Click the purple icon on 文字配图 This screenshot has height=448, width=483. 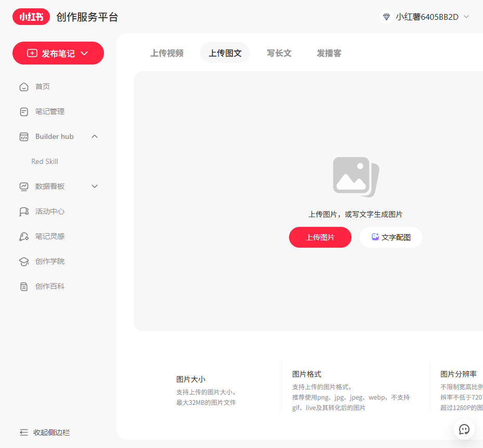click(375, 237)
